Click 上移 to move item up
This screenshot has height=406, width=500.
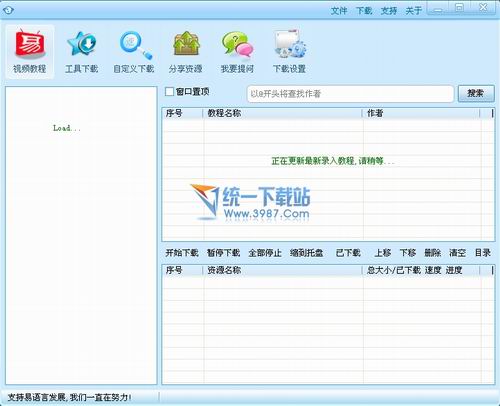coord(383,253)
